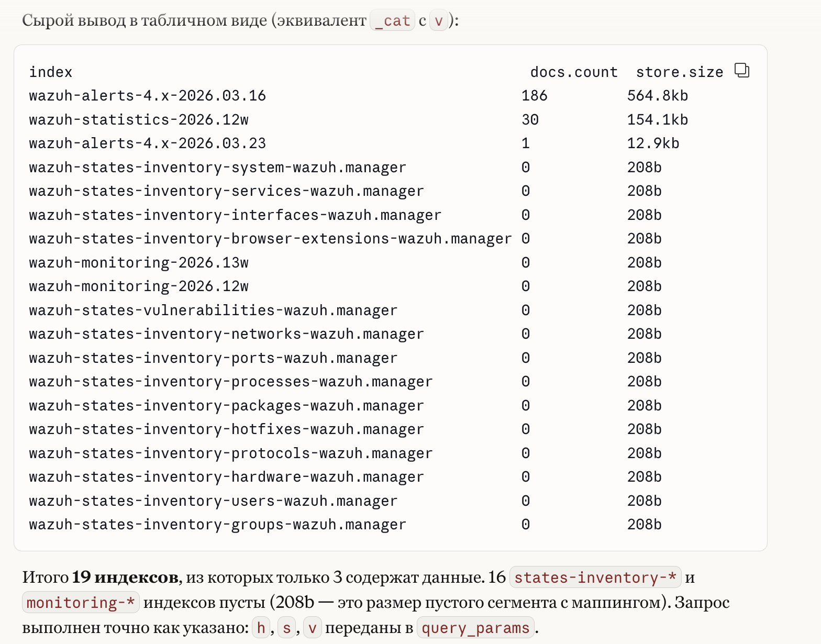Click the inline code "_cat" in the heading

click(x=393, y=21)
